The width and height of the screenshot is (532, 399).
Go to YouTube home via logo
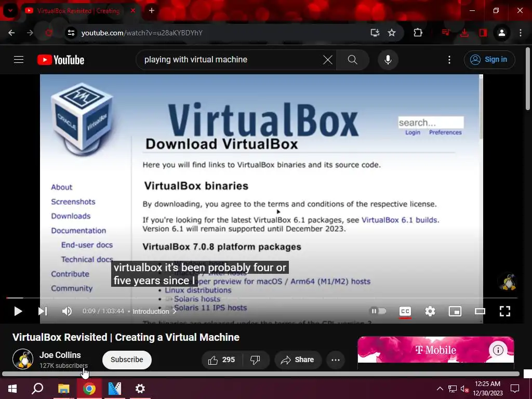[61, 60]
